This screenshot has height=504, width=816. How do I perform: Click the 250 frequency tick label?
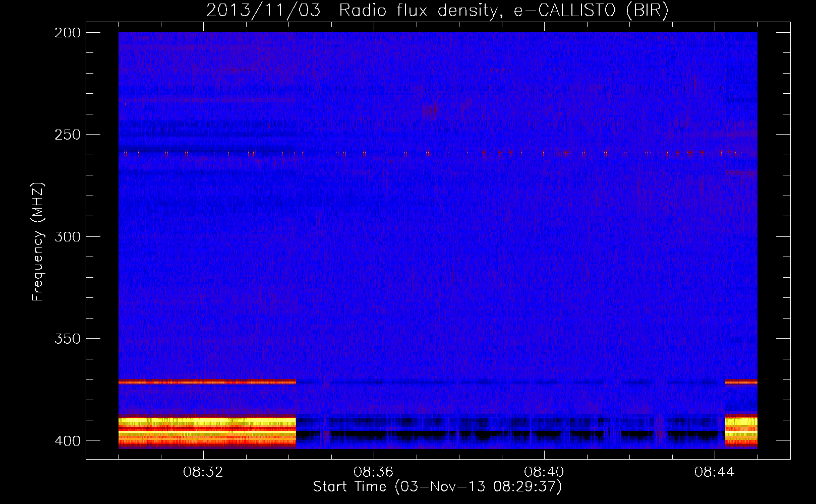pyautogui.click(x=68, y=135)
